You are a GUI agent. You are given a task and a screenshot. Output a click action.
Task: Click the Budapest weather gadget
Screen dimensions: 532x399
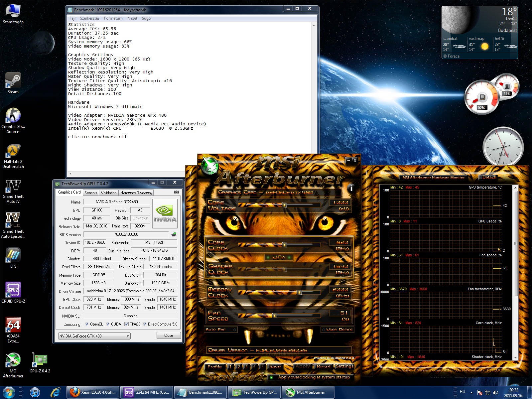(x=480, y=33)
